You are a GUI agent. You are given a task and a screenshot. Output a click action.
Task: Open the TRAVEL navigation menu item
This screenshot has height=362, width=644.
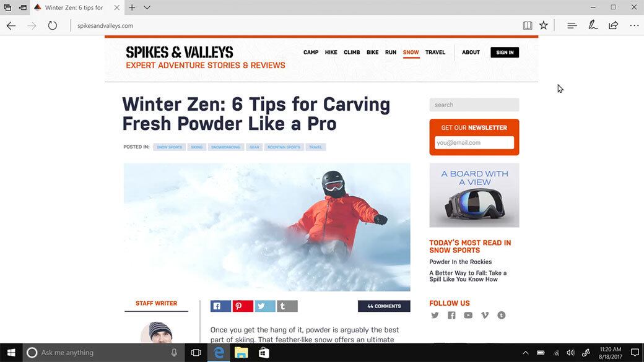[435, 53]
